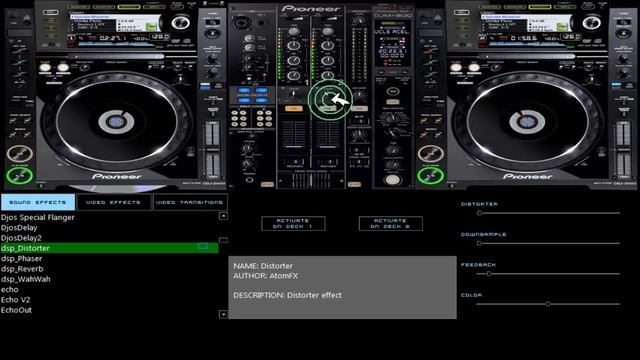Image resolution: width=640 pixels, height=360 pixels.
Task: Toggle the master headphone cue button
Action: 359,109
